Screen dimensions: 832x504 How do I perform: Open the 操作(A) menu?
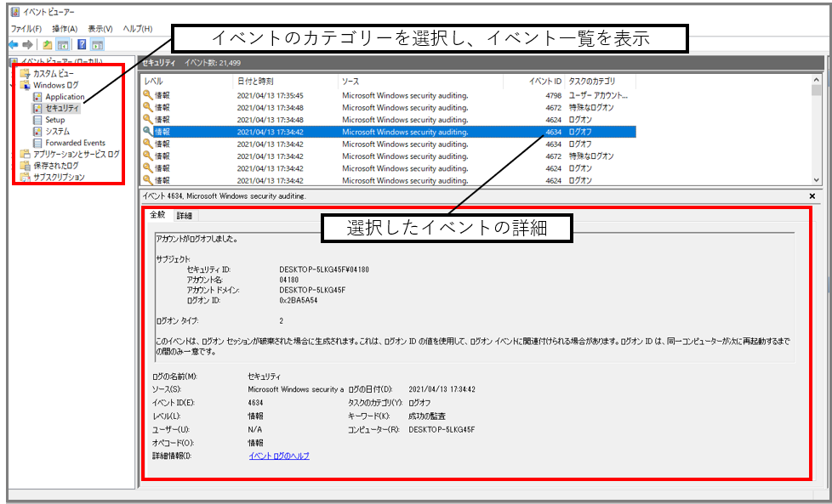65,29
